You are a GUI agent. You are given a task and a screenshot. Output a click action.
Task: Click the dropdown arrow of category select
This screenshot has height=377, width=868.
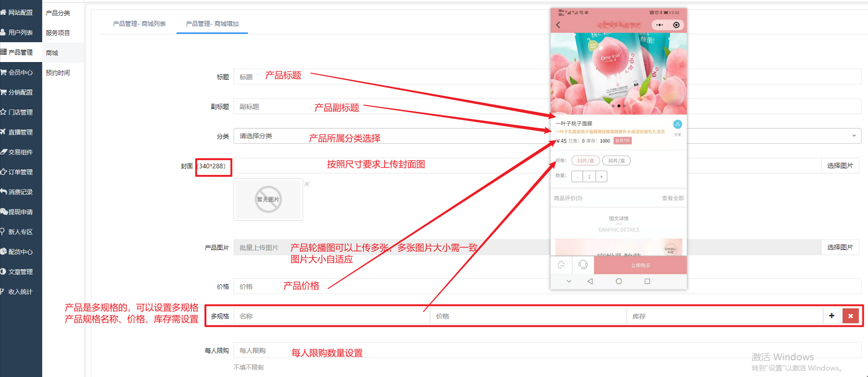click(x=854, y=136)
